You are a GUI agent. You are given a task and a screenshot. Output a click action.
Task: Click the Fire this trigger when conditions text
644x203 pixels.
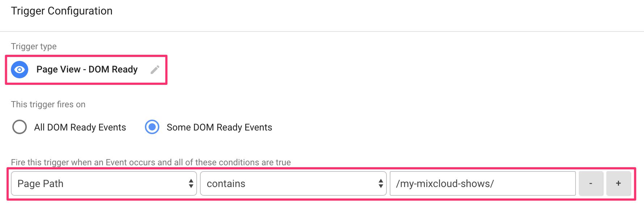click(x=151, y=162)
